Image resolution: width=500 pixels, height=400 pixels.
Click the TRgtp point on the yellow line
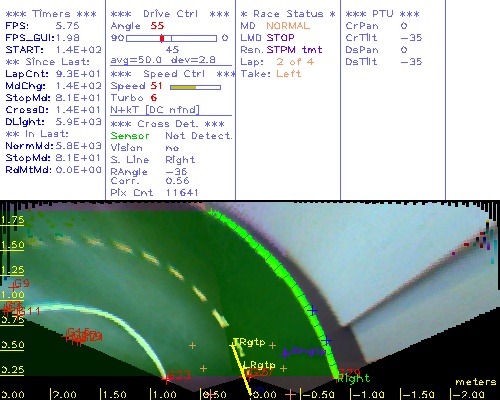233,345
